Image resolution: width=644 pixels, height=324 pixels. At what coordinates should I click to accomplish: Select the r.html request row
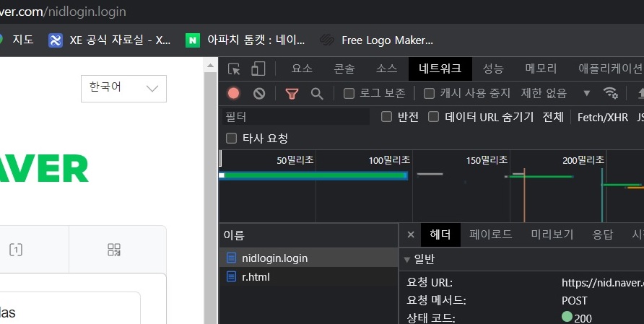[308, 276]
